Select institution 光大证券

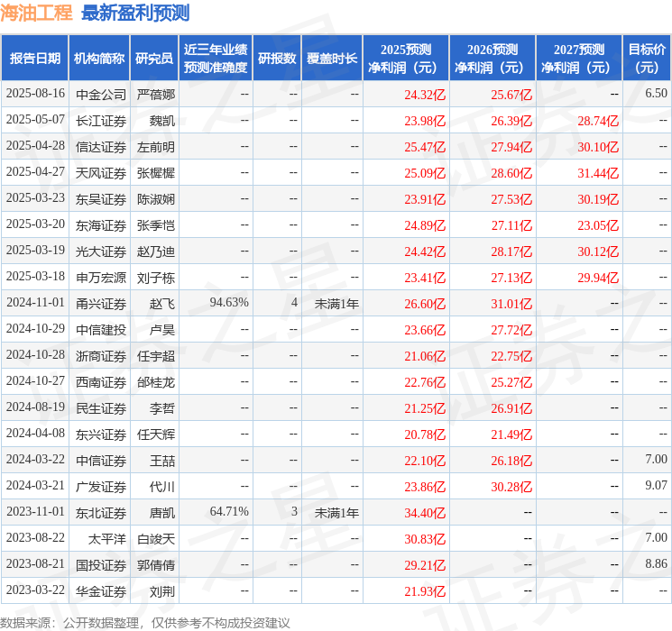[101, 251]
